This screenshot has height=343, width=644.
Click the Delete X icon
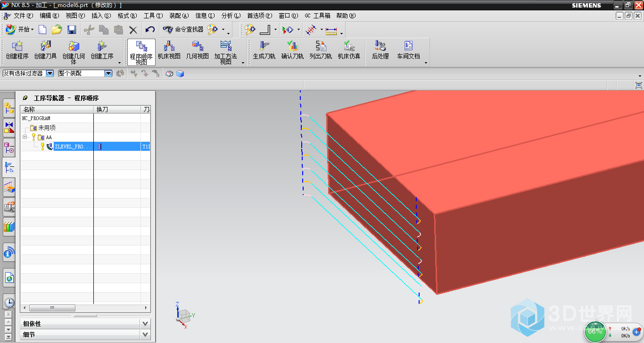[x=133, y=30]
